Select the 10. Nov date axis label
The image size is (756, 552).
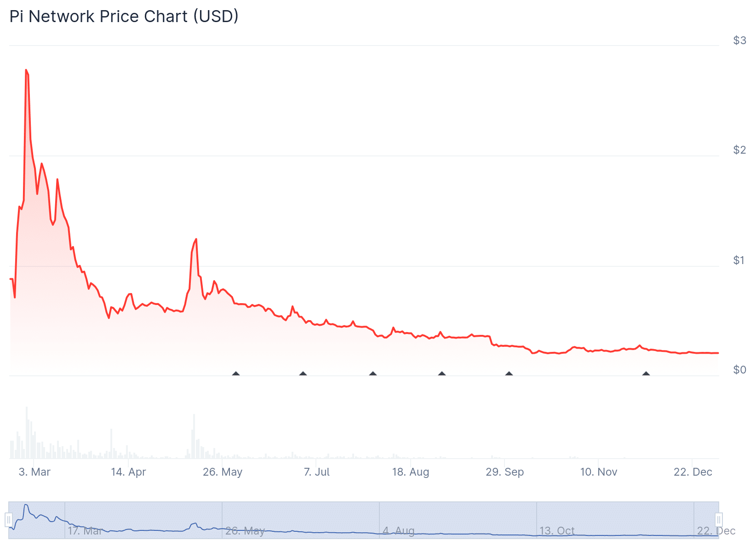coord(599,472)
